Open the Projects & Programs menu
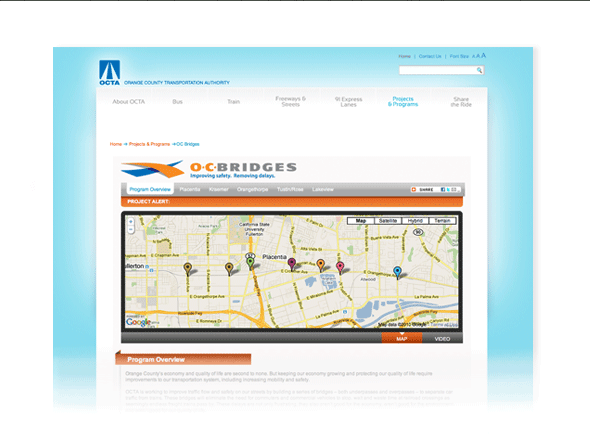Image resolution: width=590 pixels, height=434 pixels. click(403, 102)
